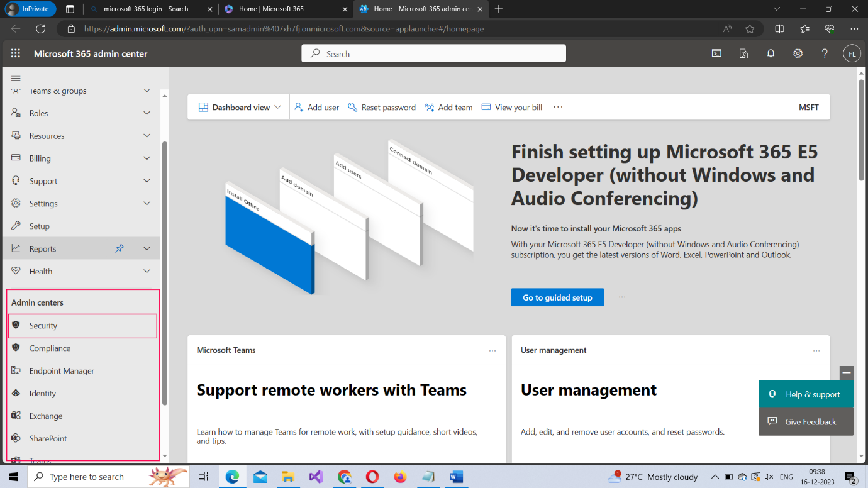Toggle the pin on the Reports item
This screenshot has height=488, width=868.
click(120, 248)
